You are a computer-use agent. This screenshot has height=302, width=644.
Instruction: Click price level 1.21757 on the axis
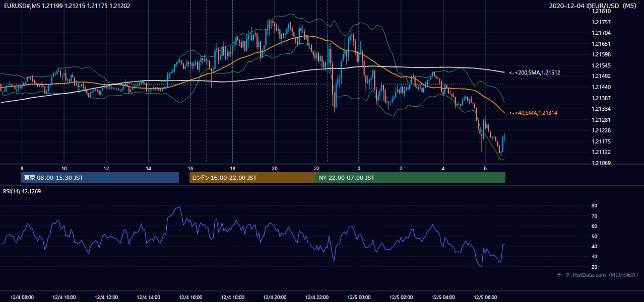click(x=601, y=22)
